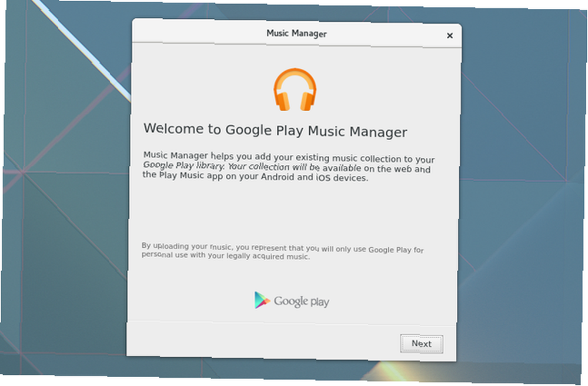This screenshot has width=588, height=386.
Task: Click the 'Google play' wordmark text
Action: pos(302,301)
